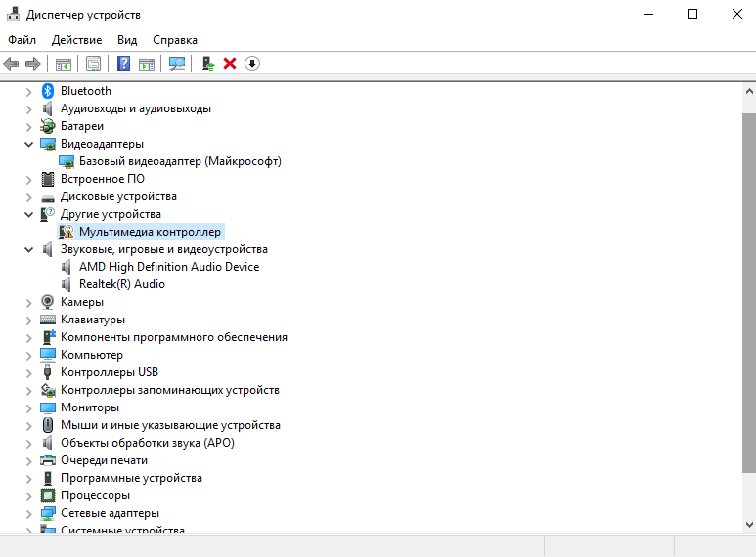Select the Дисковые устройства label

(118, 196)
